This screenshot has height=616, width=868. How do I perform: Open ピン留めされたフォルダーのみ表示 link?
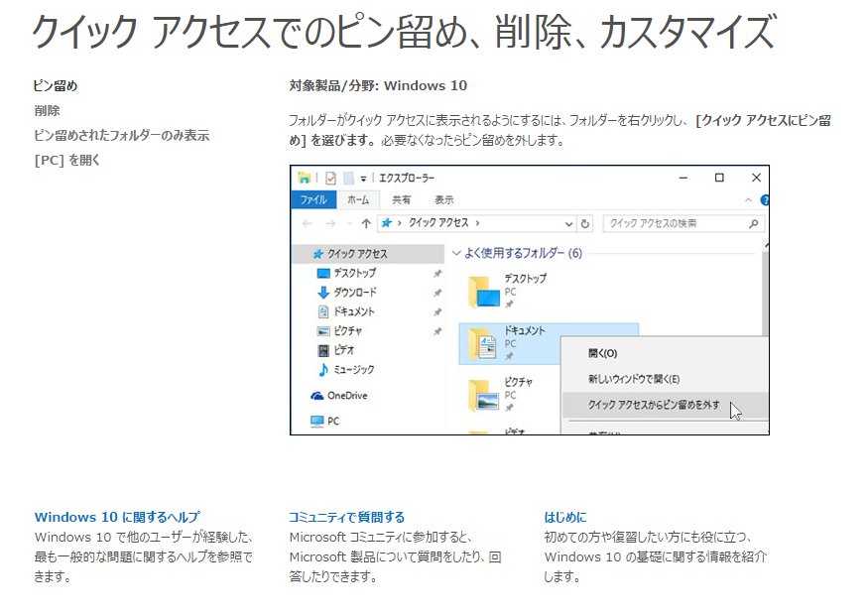(x=122, y=136)
